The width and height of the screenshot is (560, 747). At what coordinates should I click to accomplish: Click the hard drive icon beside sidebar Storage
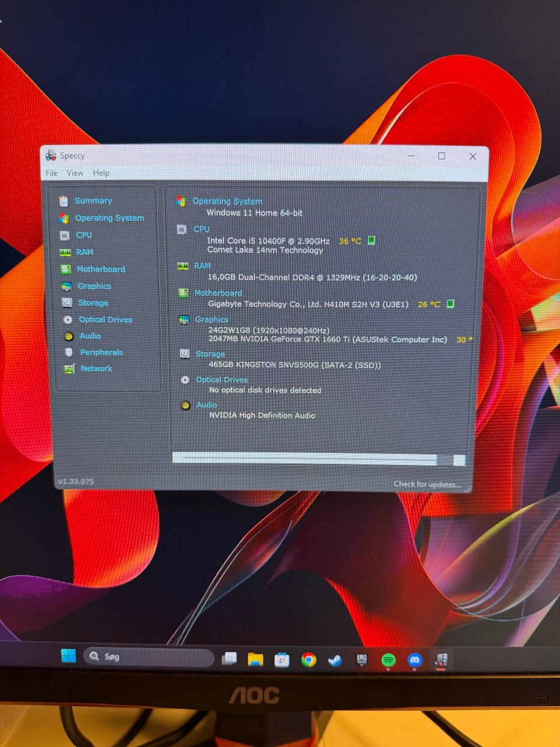click(67, 303)
